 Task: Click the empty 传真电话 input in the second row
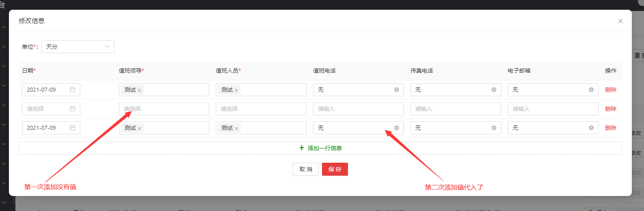(x=456, y=109)
